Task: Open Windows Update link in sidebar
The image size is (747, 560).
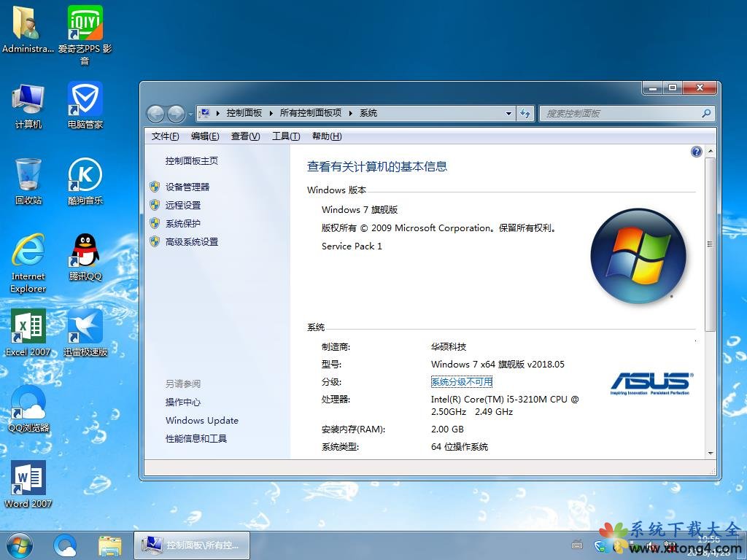Action: pos(202,421)
